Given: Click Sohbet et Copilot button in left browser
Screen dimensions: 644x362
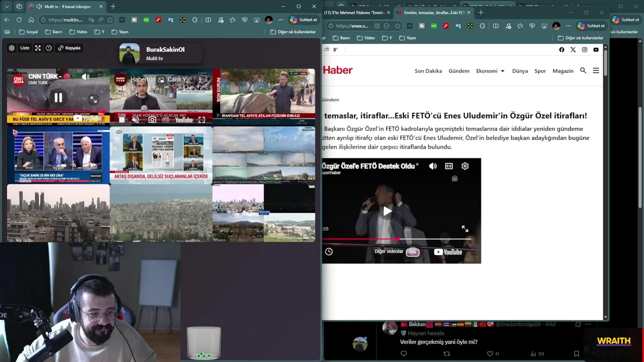Looking at the screenshot, I should pos(303,20).
